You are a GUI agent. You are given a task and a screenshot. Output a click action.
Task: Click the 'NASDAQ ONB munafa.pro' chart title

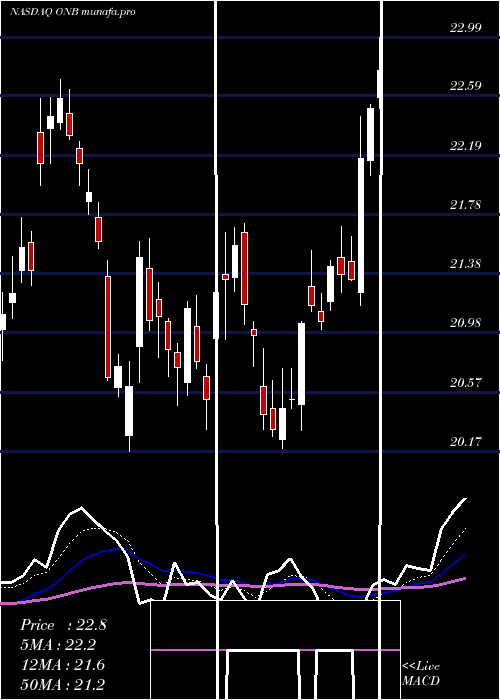tap(73, 12)
